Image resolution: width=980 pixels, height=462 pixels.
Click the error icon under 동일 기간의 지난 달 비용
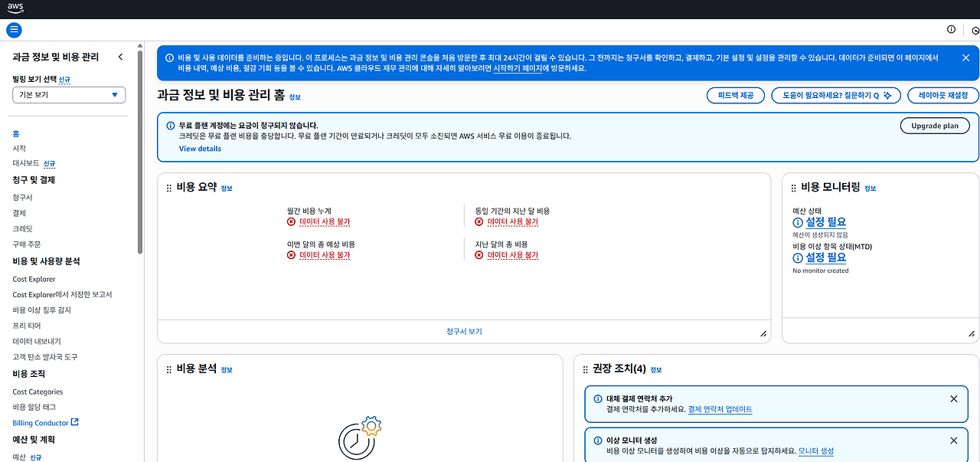point(479,222)
